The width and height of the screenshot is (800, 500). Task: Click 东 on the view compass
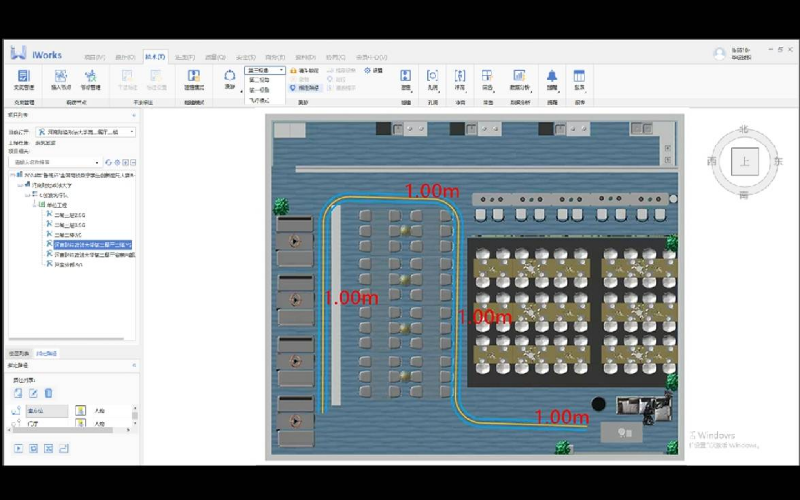pos(778,161)
